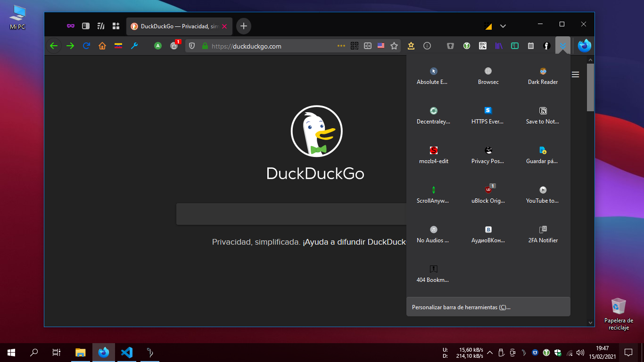Click the QR code icon in address bar
Screen dimensions: 644x362
pos(355,46)
